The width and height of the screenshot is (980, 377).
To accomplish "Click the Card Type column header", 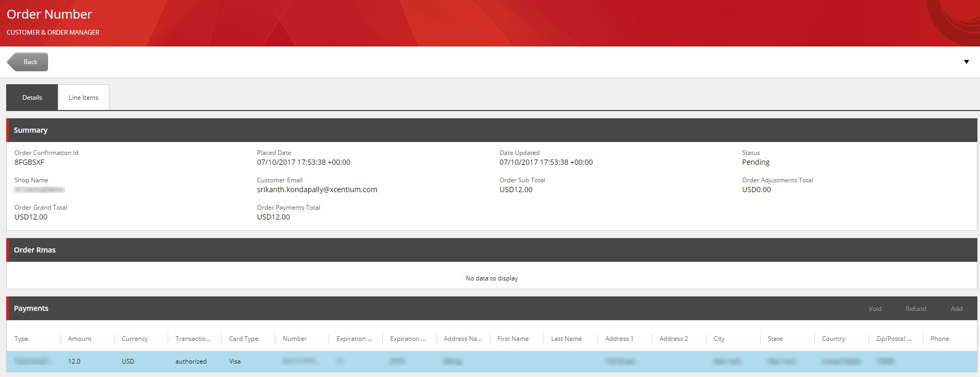I will (x=244, y=339).
